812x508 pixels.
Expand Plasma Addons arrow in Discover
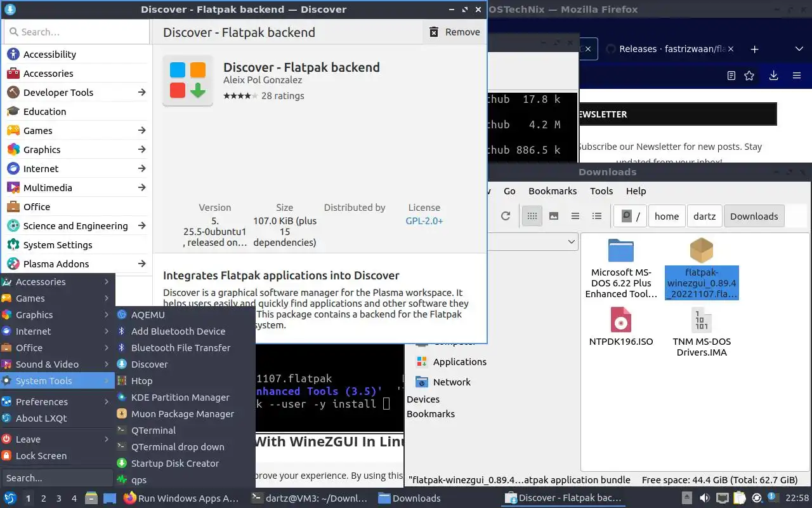click(x=141, y=264)
